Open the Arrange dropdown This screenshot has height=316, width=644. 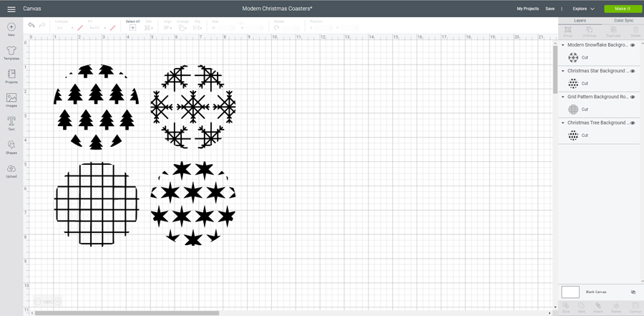[182, 27]
